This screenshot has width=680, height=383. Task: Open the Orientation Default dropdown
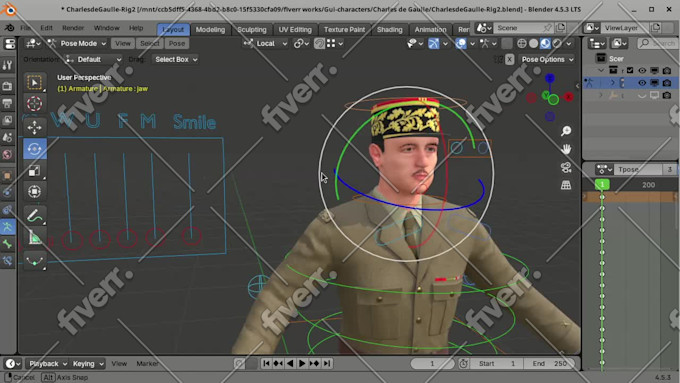[93, 59]
